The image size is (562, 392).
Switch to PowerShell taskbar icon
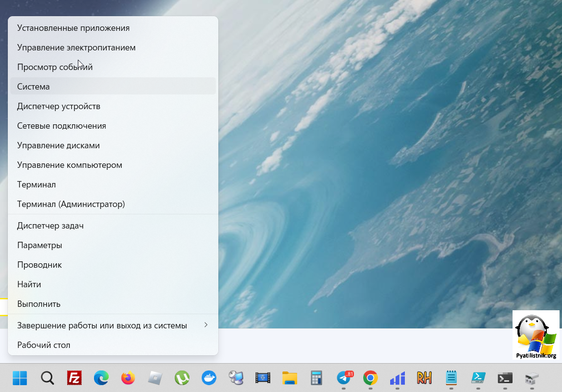pyautogui.click(x=478, y=378)
